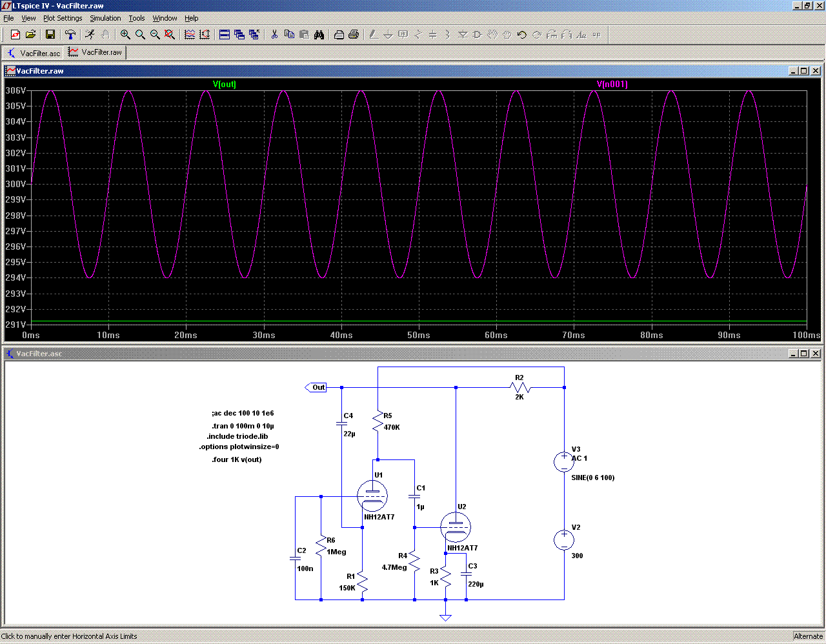The height and width of the screenshot is (644, 826).
Task: Click the V(out) trace label
Action: click(225, 85)
